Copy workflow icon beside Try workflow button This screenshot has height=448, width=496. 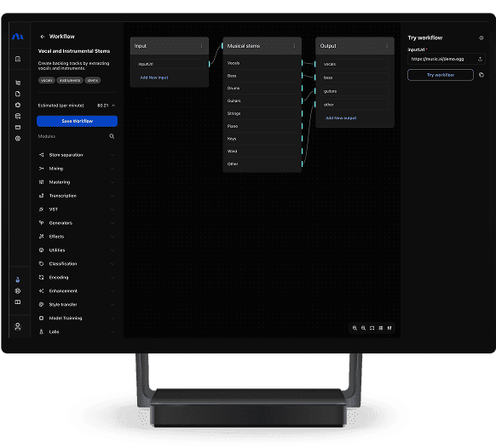pyautogui.click(x=482, y=75)
